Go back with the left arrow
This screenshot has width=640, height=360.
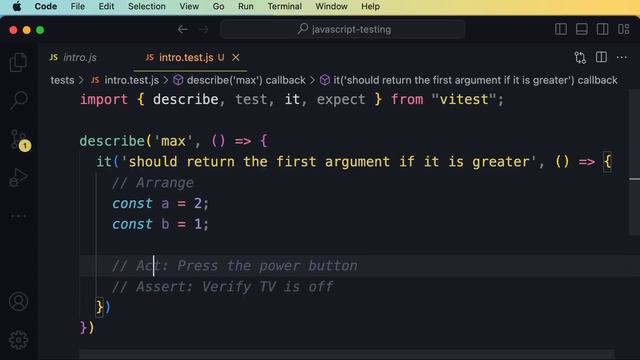tap(183, 29)
